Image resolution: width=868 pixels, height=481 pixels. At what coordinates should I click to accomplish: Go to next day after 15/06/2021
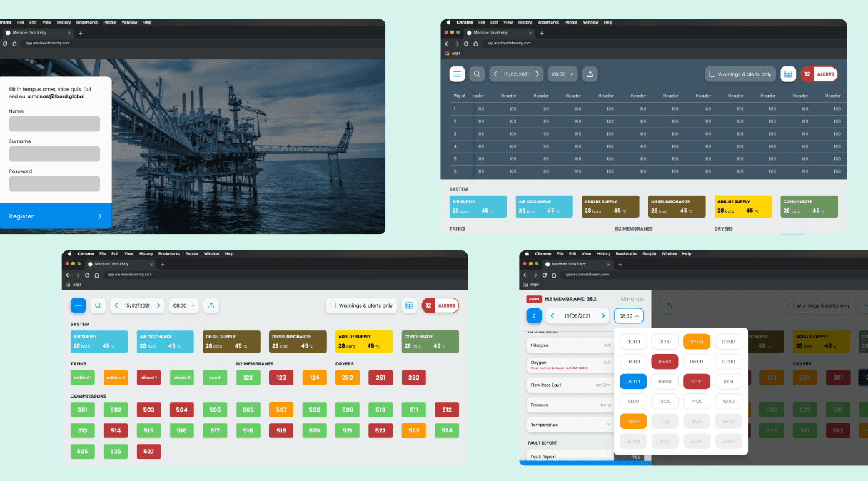(603, 315)
